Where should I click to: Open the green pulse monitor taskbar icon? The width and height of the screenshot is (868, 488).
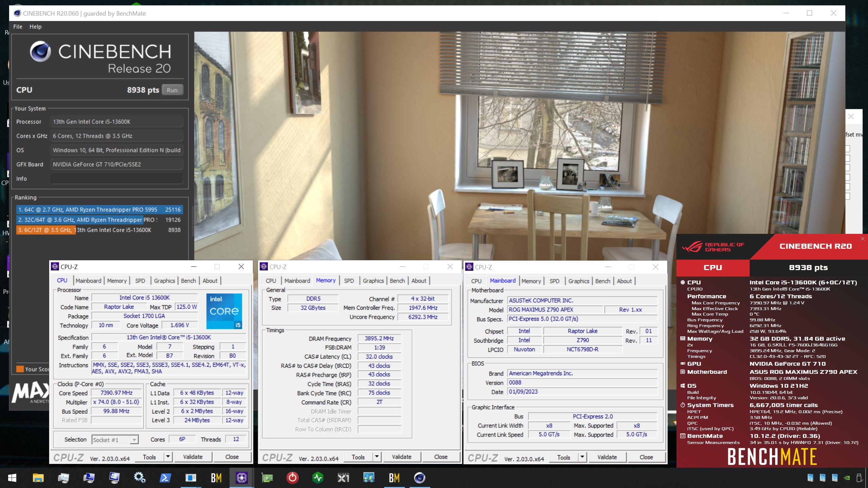pyautogui.click(x=318, y=478)
